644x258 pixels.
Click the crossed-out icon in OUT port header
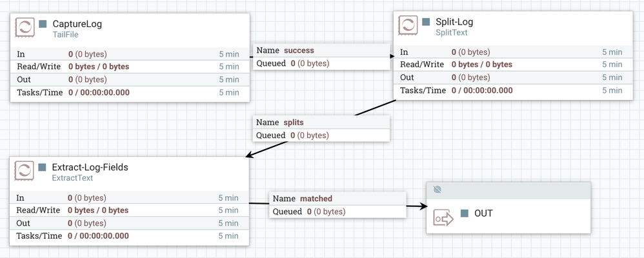coord(437,190)
